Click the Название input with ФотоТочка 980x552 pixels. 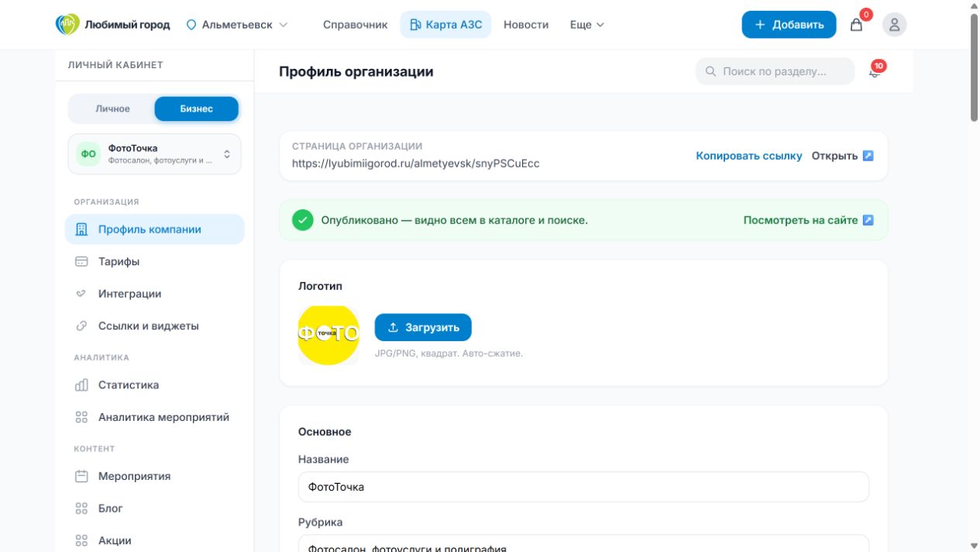click(x=583, y=487)
